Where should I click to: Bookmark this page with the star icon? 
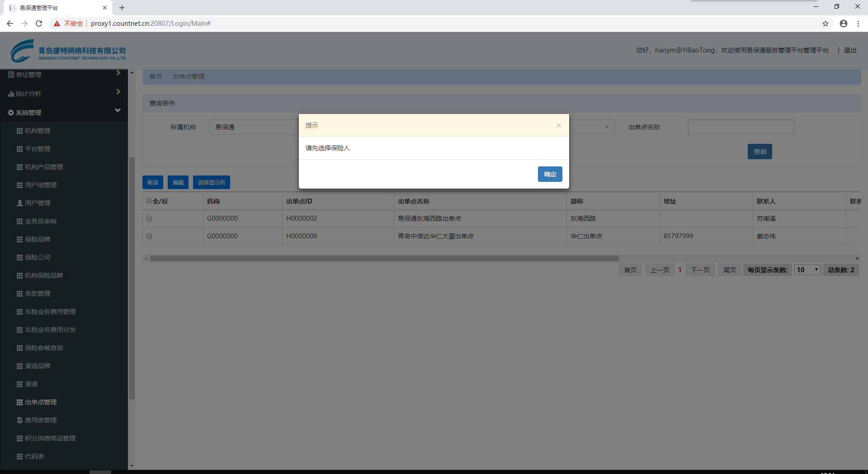coord(826,24)
